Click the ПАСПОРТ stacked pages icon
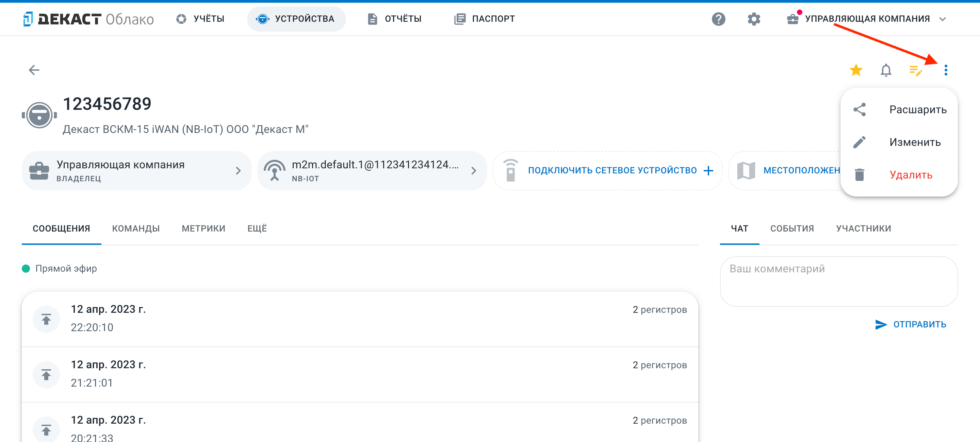The image size is (980, 442). tap(460, 19)
